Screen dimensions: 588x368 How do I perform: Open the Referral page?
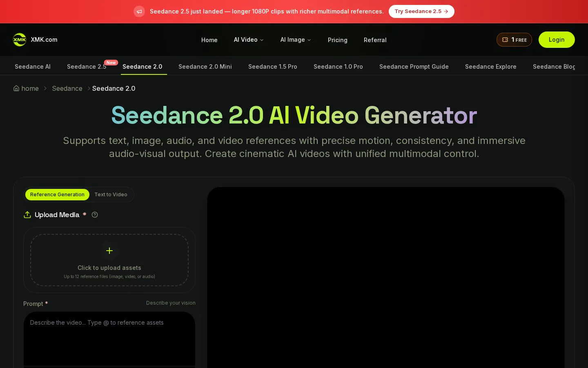point(375,40)
